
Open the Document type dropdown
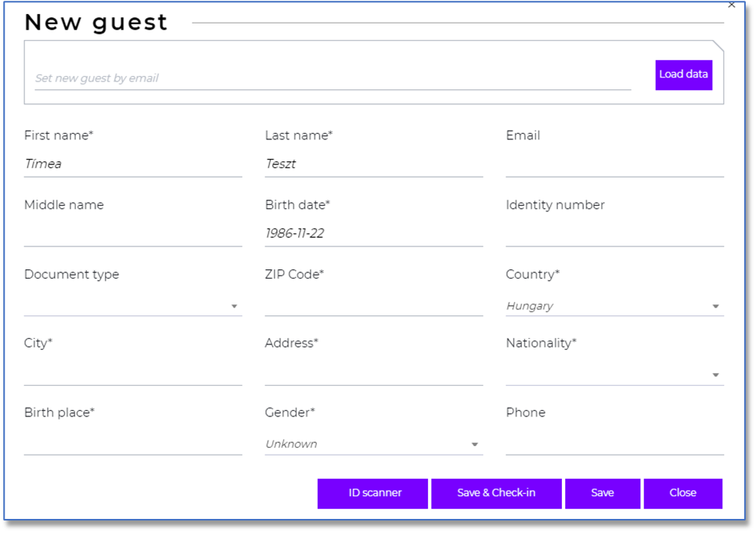tap(132, 306)
